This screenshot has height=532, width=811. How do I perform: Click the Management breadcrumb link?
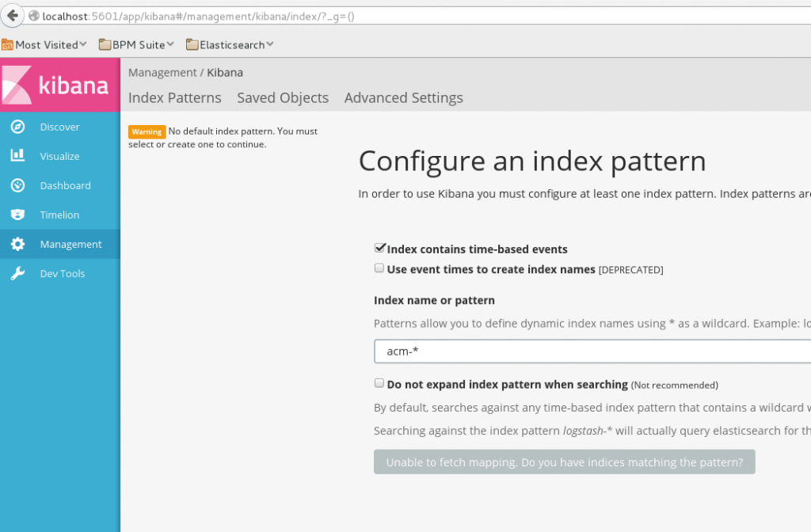(x=162, y=73)
